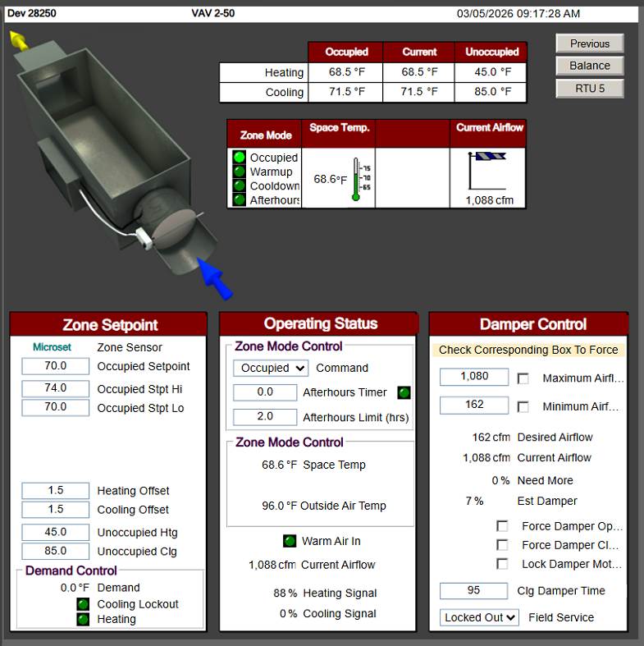
Task: Enable the Maximum Airflow force checkbox
Action: (x=523, y=378)
